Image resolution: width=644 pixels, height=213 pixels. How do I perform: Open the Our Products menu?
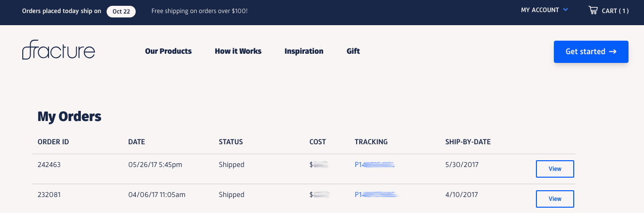point(168,51)
